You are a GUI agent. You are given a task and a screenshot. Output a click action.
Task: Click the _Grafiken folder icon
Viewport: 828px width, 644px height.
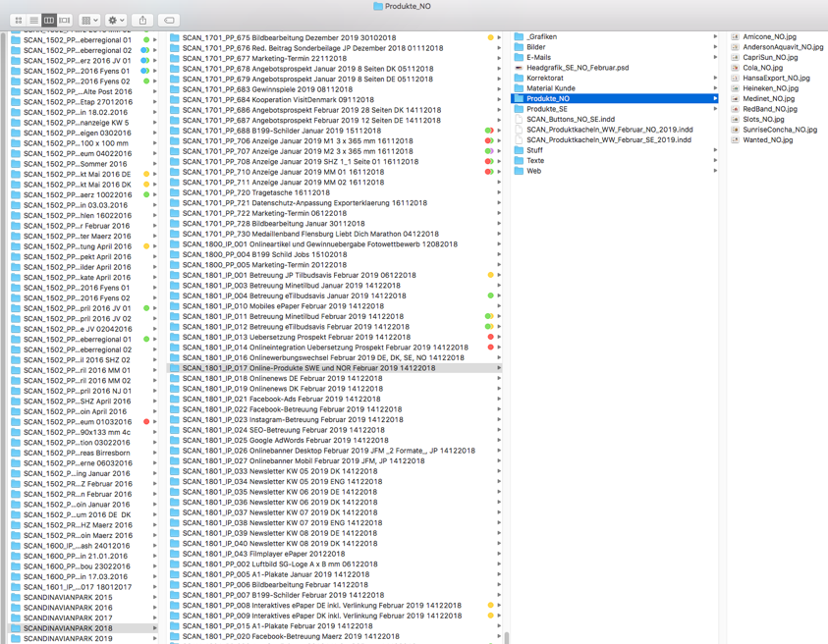point(519,37)
